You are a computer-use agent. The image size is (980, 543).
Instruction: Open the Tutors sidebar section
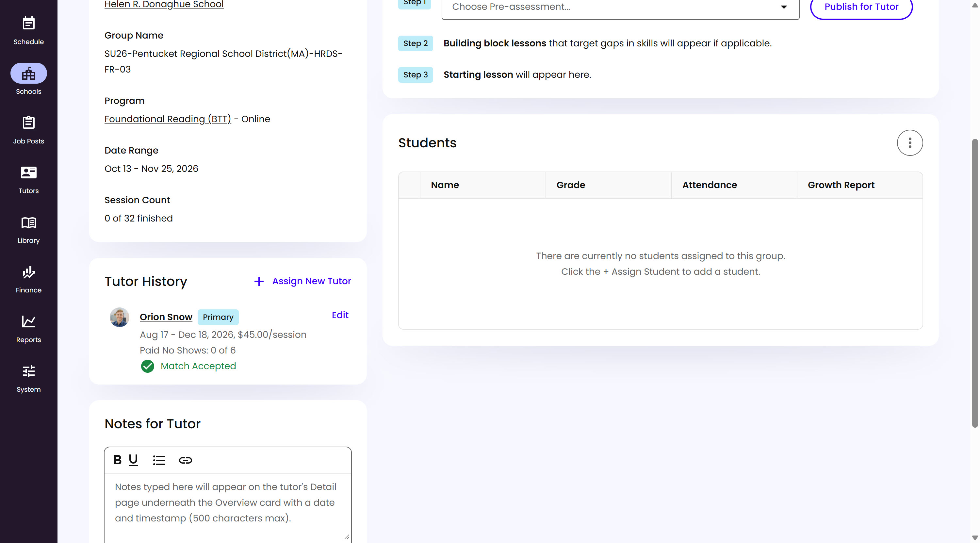click(28, 180)
